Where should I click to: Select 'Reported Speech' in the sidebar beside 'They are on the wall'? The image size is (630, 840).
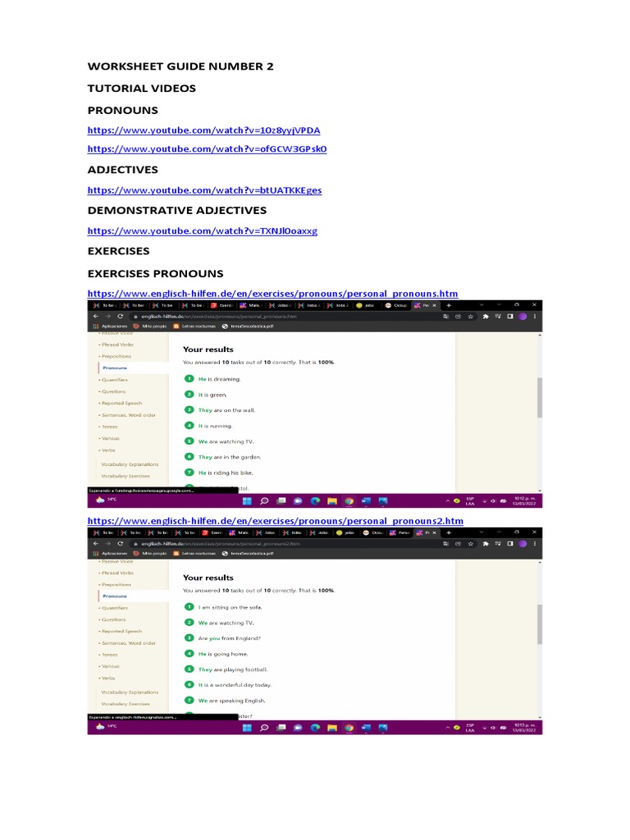121,404
